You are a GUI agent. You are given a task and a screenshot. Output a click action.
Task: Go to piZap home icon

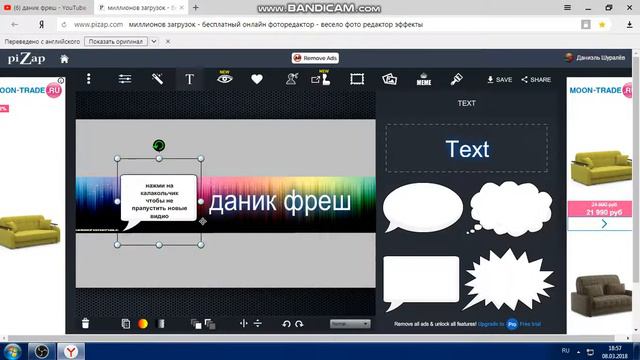pos(64,59)
